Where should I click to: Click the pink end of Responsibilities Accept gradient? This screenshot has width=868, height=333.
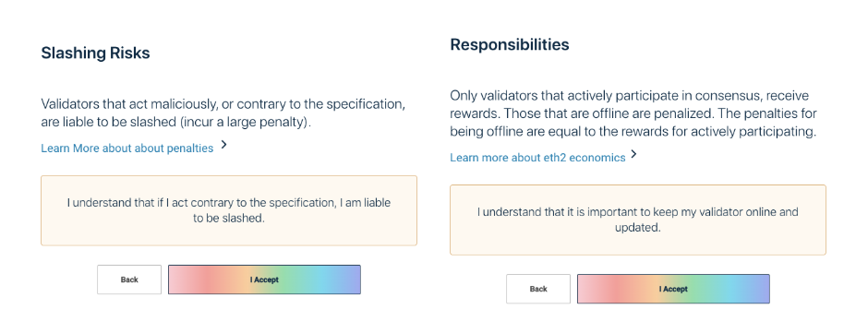coord(589,289)
